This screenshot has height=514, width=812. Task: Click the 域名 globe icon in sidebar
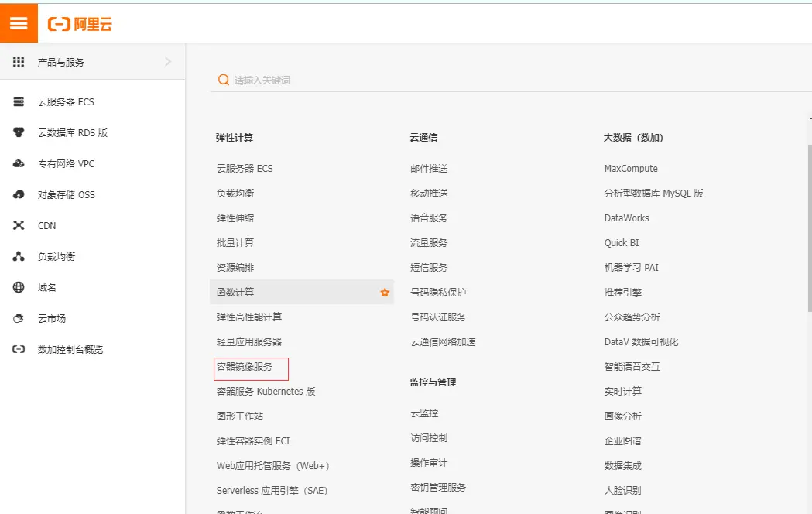(18, 287)
